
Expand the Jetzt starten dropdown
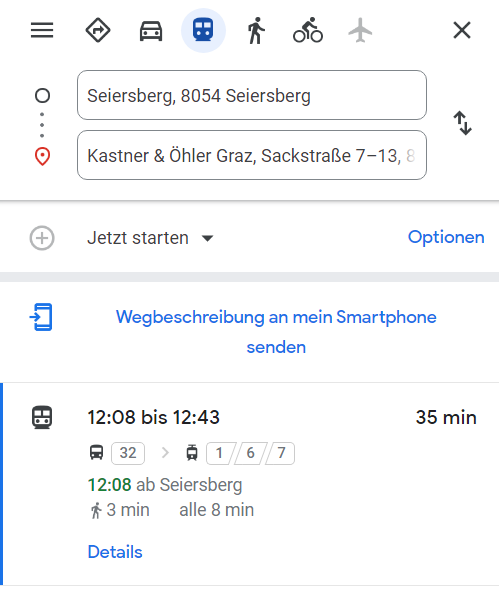pos(151,238)
